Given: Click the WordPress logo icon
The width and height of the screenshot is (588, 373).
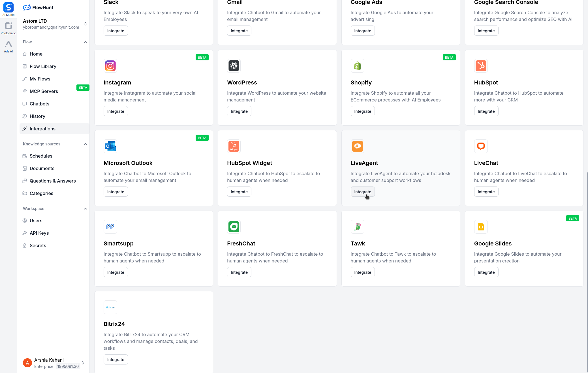Looking at the screenshot, I should click(x=234, y=66).
